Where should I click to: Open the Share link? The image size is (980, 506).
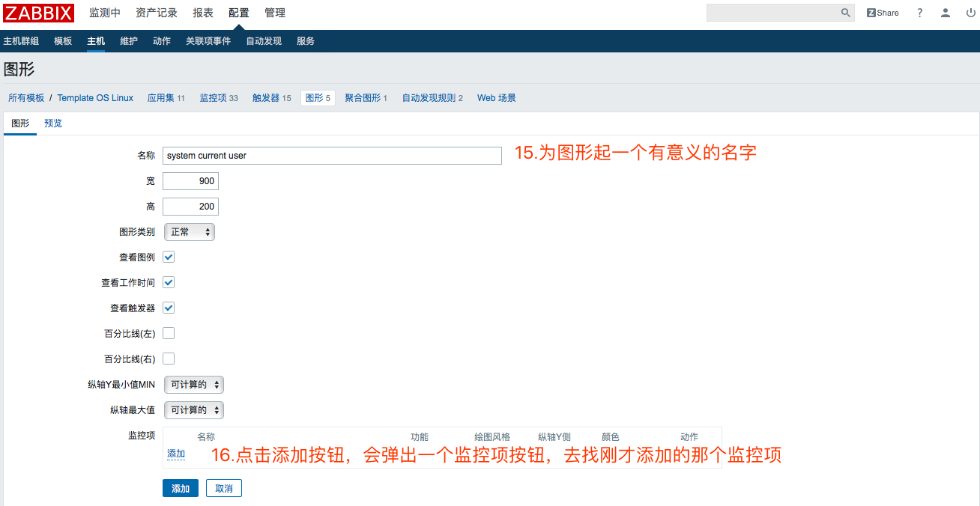883,13
